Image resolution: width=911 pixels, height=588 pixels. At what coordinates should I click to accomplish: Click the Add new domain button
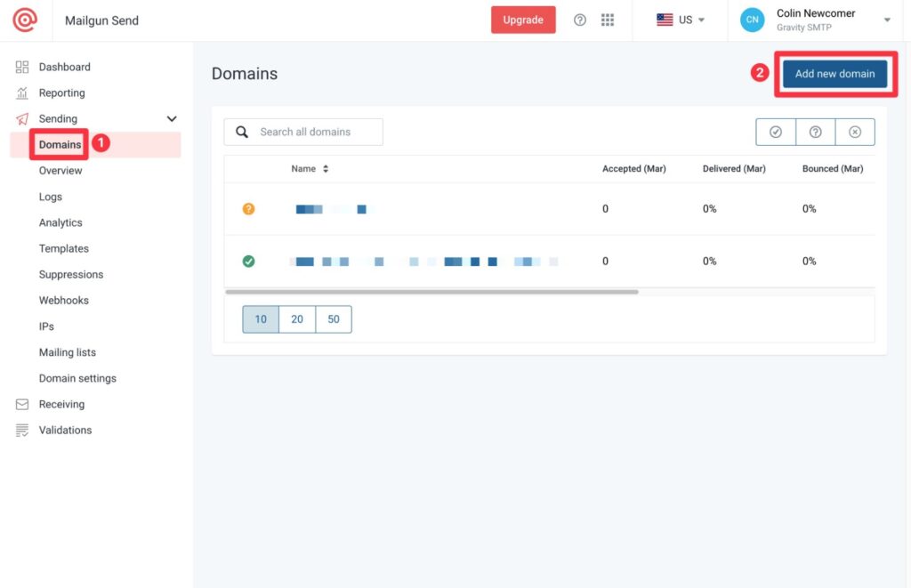[x=834, y=74]
